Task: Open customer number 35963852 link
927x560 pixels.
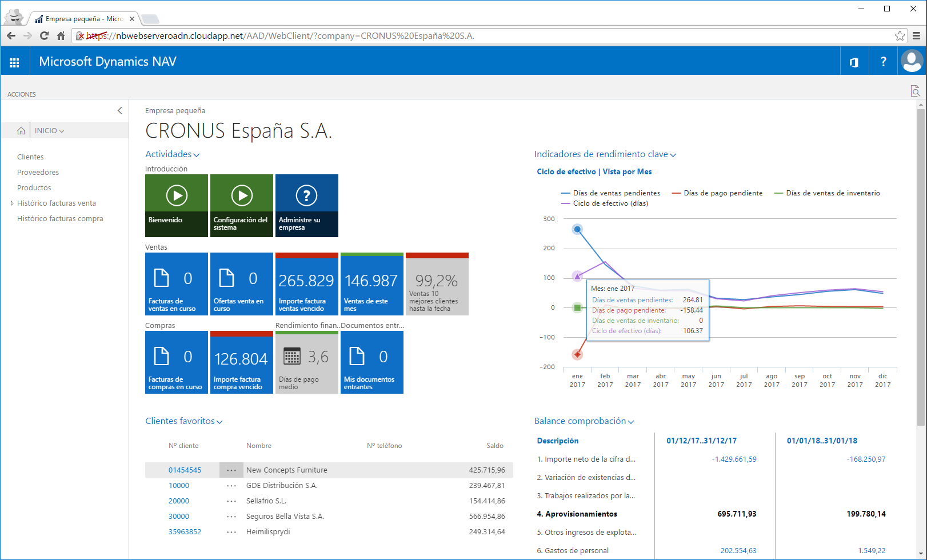Action: coord(185,532)
